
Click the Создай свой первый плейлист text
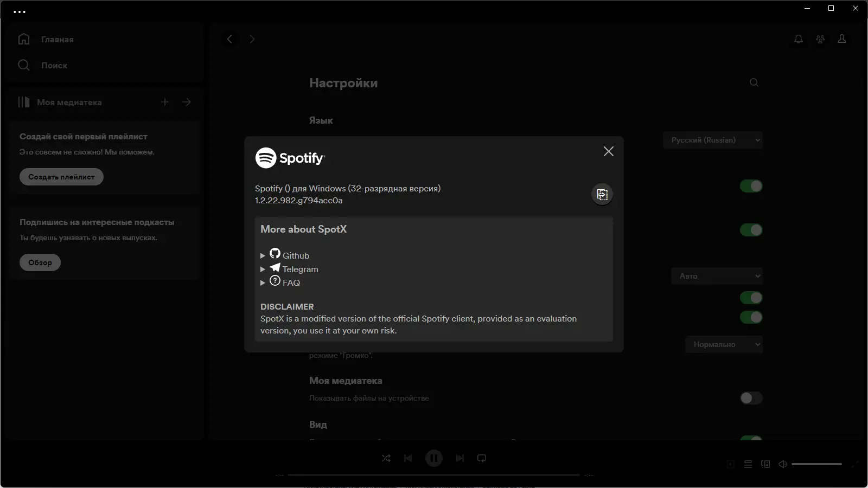[x=84, y=137]
